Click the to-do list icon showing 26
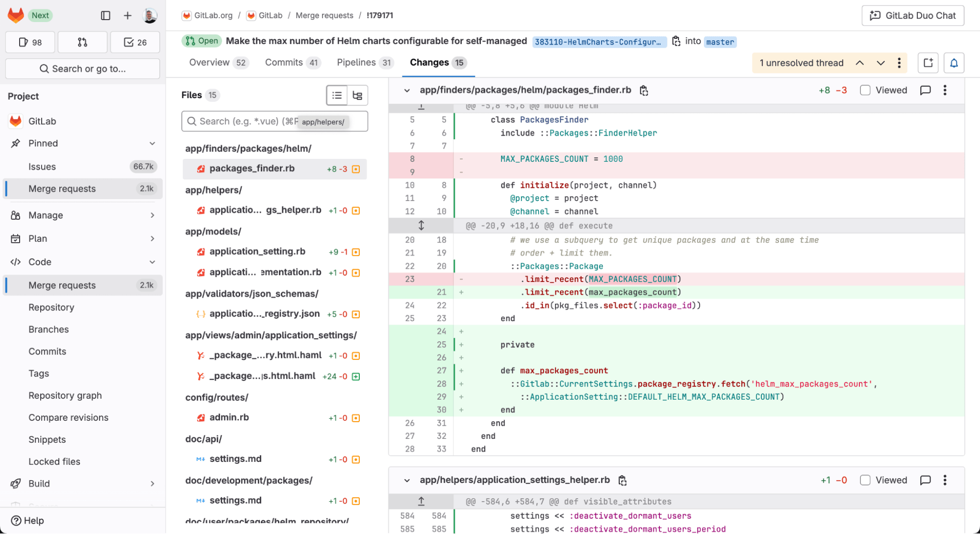The image size is (980, 534). pyautogui.click(x=135, y=42)
